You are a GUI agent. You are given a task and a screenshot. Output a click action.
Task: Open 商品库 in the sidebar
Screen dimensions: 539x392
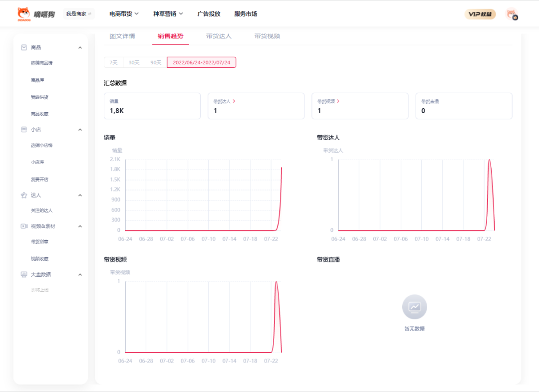[x=37, y=80]
